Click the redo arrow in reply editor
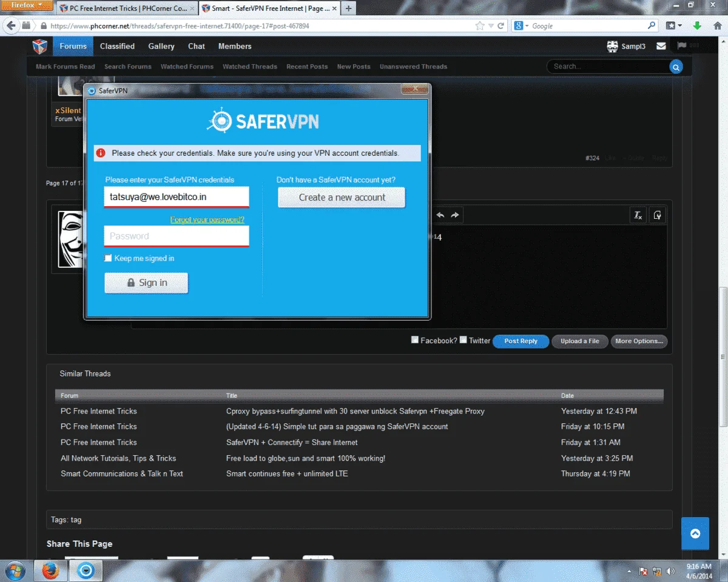Viewport: 728px width, 582px height. coord(455,215)
